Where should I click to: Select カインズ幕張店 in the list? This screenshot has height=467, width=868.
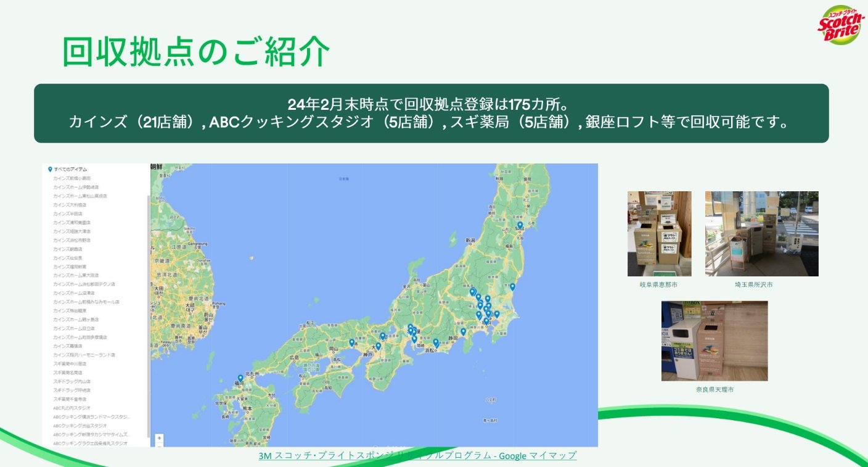[68, 346]
